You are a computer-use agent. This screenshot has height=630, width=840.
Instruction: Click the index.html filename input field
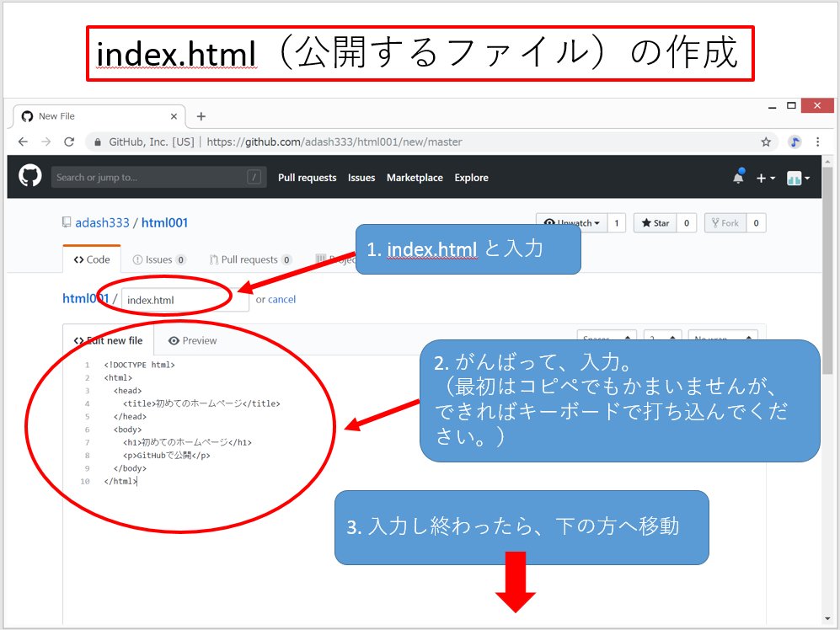click(185, 299)
